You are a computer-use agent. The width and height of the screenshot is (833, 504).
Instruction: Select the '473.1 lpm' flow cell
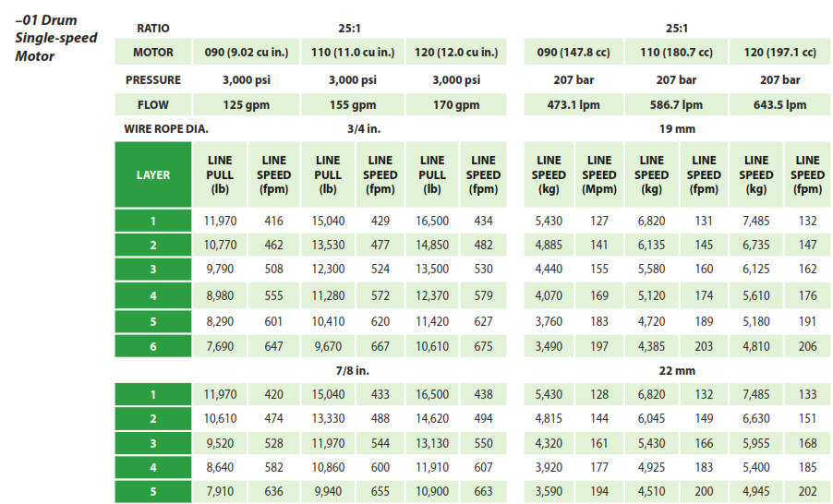coord(573,105)
